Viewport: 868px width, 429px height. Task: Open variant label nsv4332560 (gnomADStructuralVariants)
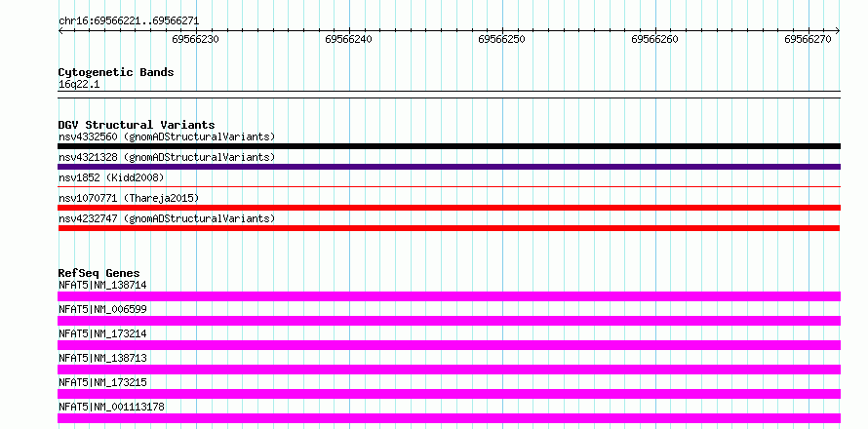(x=167, y=136)
